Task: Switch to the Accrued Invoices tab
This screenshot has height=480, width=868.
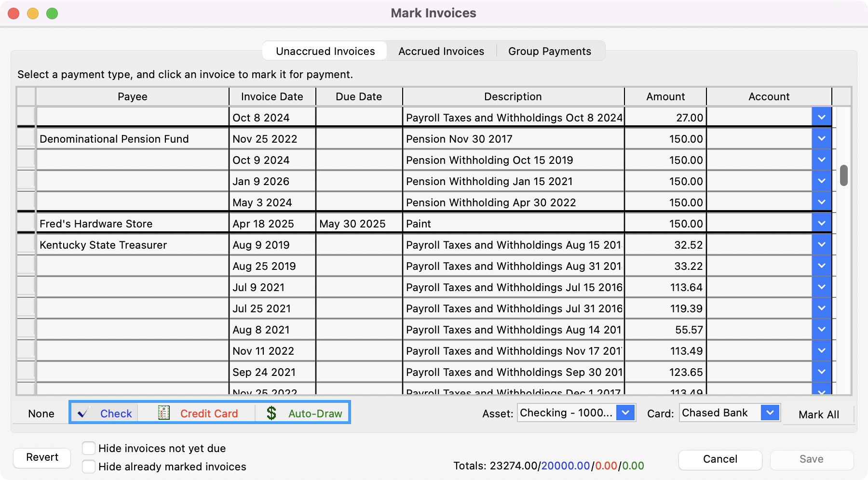Action: [441, 51]
